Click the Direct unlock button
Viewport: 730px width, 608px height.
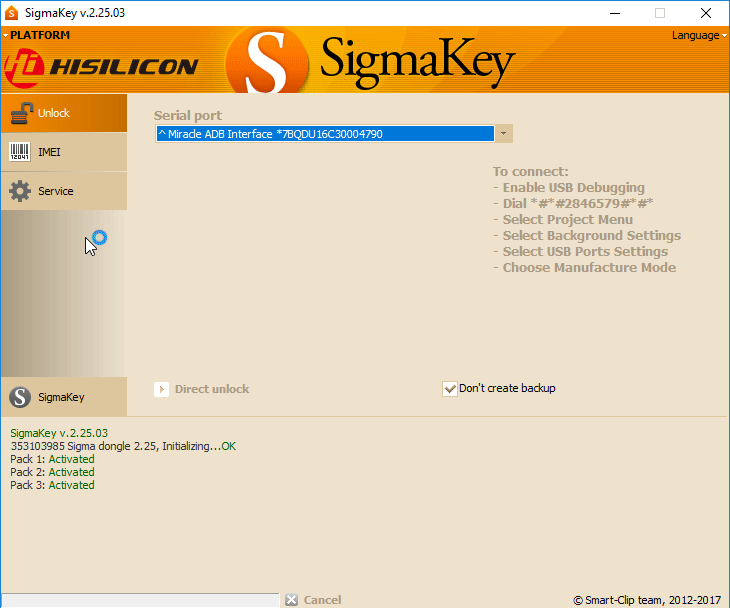(x=202, y=389)
